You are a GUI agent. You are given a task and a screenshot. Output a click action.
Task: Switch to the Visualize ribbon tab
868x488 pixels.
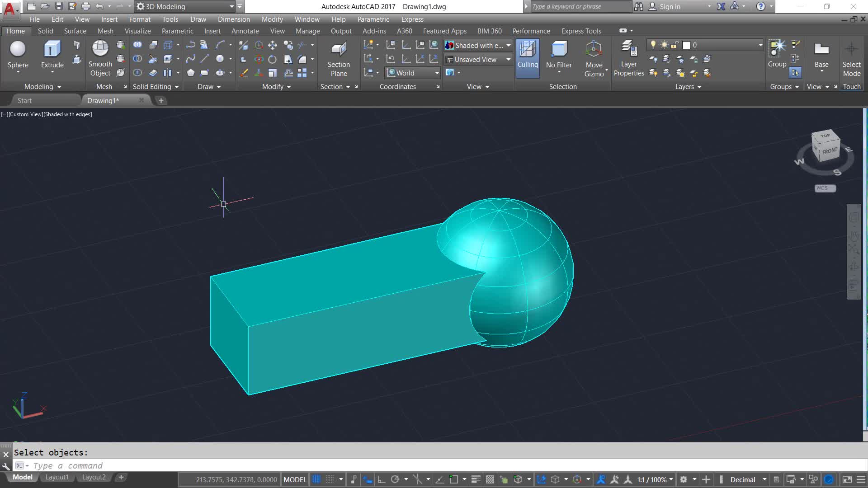click(x=137, y=31)
